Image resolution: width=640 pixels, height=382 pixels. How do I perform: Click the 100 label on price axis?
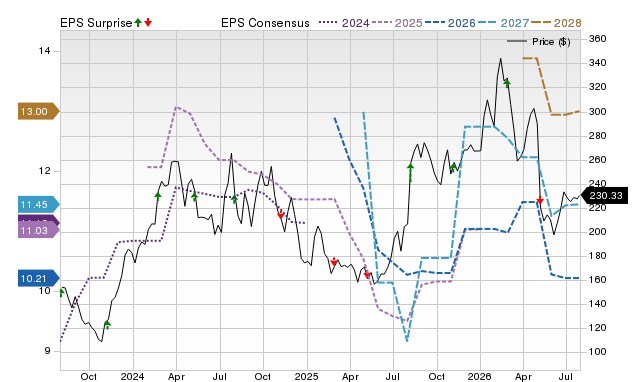pyautogui.click(x=598, y=352)
